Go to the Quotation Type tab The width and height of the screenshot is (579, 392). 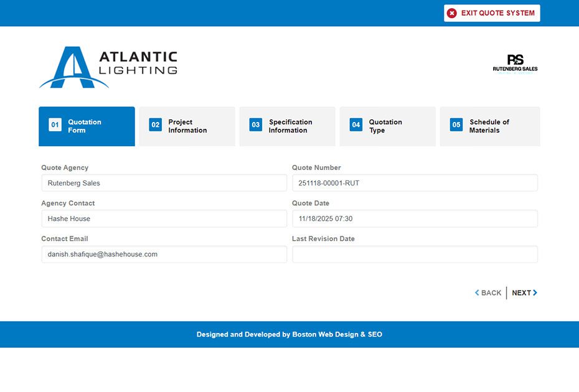(x=386, y=126)
